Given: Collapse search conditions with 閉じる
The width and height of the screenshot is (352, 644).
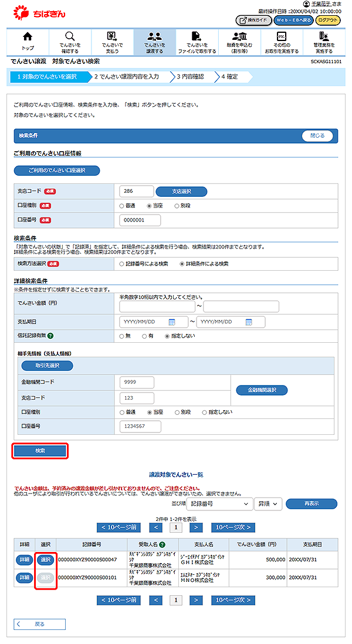Looking at the screenshot, I should pyautogui.click(x=317, y=135).
